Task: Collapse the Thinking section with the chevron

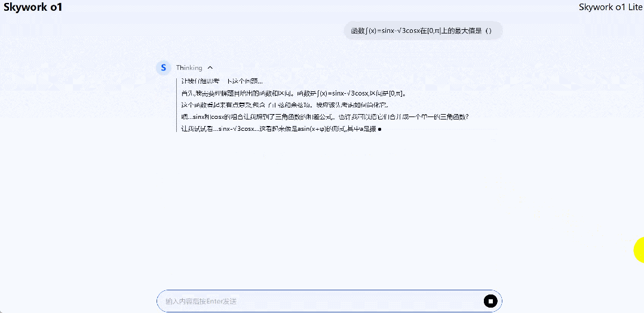Action: pos(210,67)
